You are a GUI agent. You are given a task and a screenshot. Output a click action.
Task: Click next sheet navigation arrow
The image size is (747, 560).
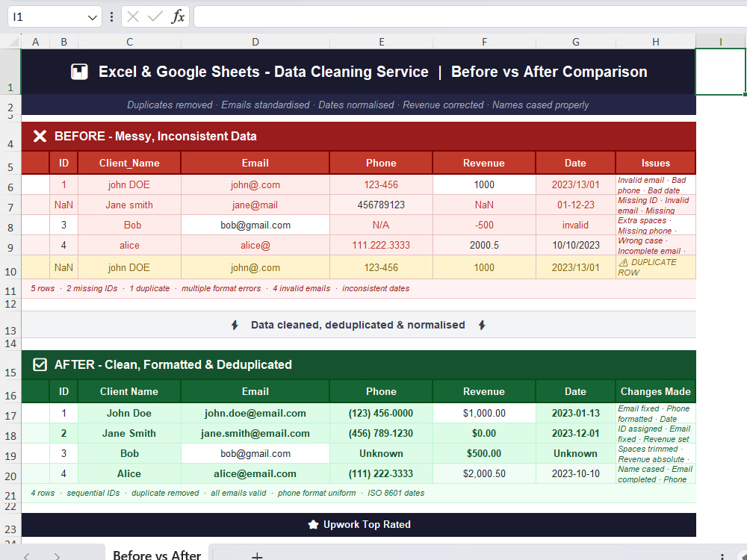(58, 556)
